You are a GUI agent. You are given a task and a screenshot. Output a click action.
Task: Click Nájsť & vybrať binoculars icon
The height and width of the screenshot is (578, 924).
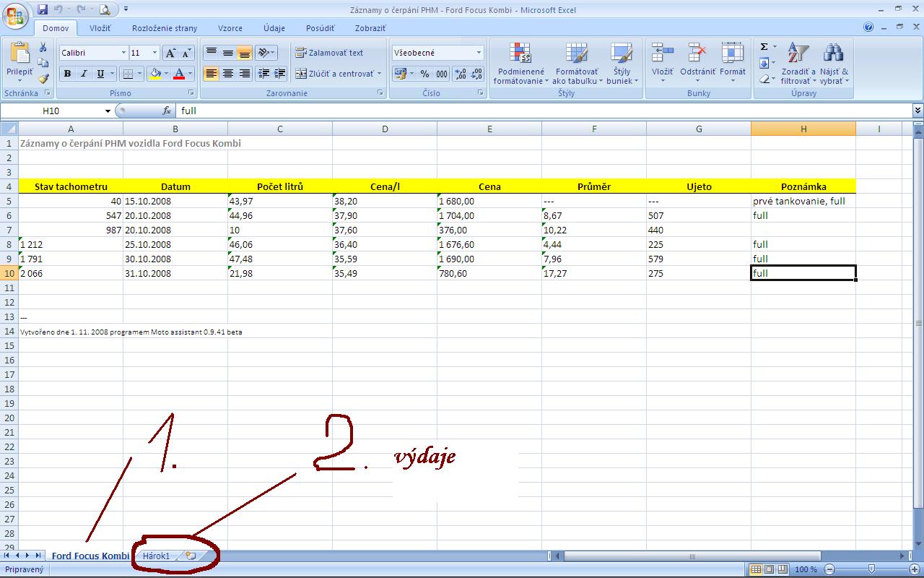coord(834,63)
